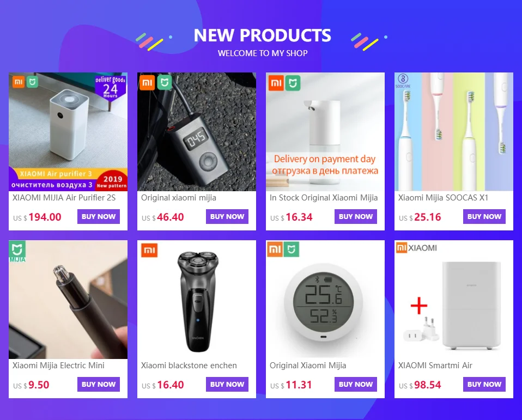Viewport: 522px width, 420px height.
Task: Open the Xiaomi blackstone enchen title link
Action: 189,366
